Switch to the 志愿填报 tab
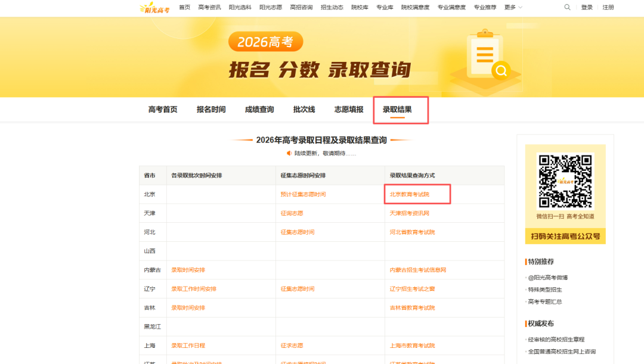 pyautogui.click(x=349, y=110)
